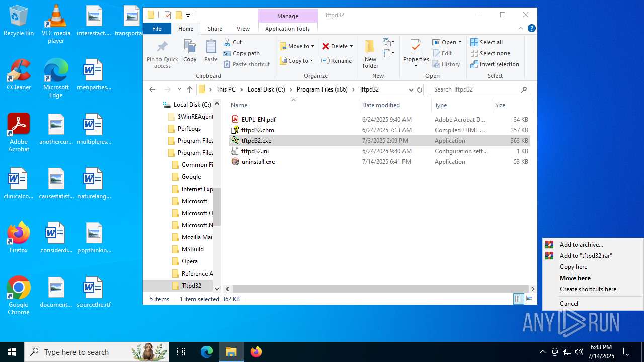Select Google Chrome desktop shortcut
644x362 pixels.
pyautogui.click(x=19, y=296)
